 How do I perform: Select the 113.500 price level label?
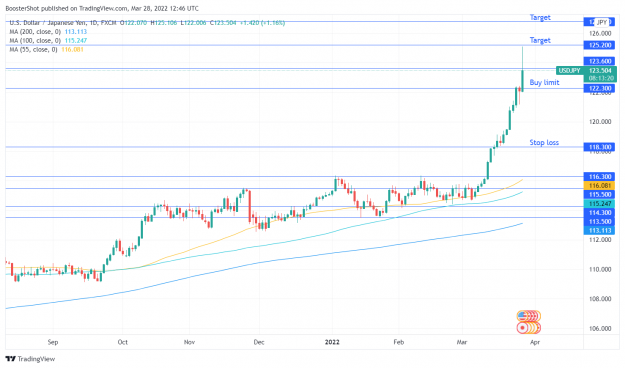coord(600,222)
